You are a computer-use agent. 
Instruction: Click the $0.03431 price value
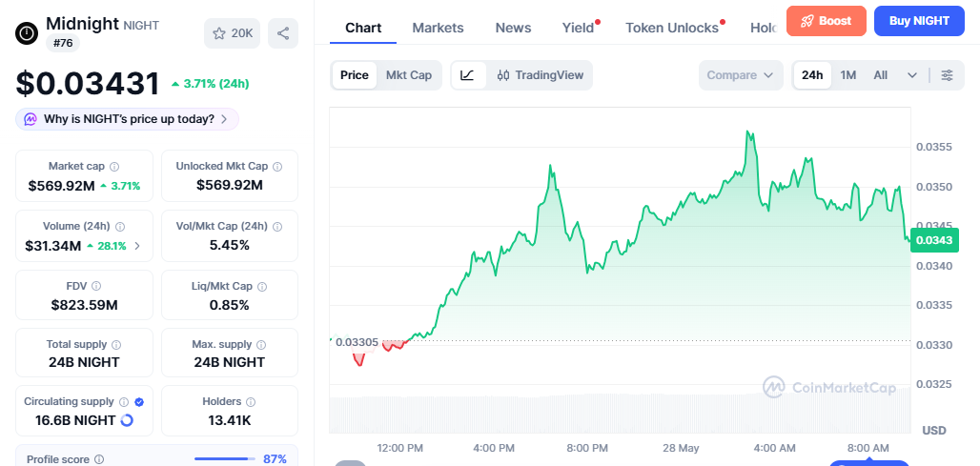point(88,83)
